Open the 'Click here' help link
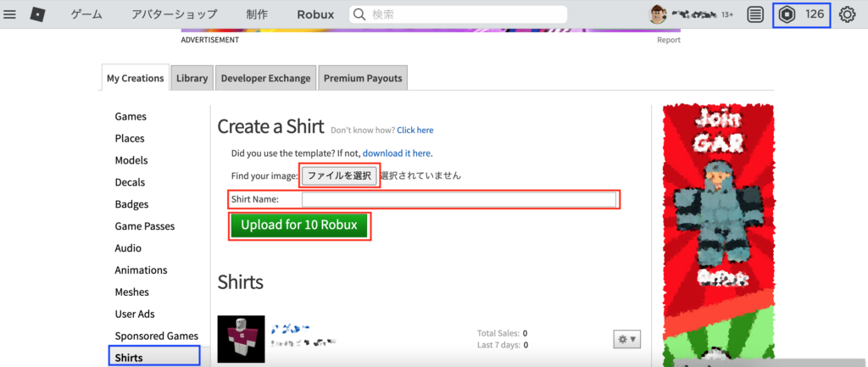The width and height of the screenshot is (868, 367). point(415,131)
